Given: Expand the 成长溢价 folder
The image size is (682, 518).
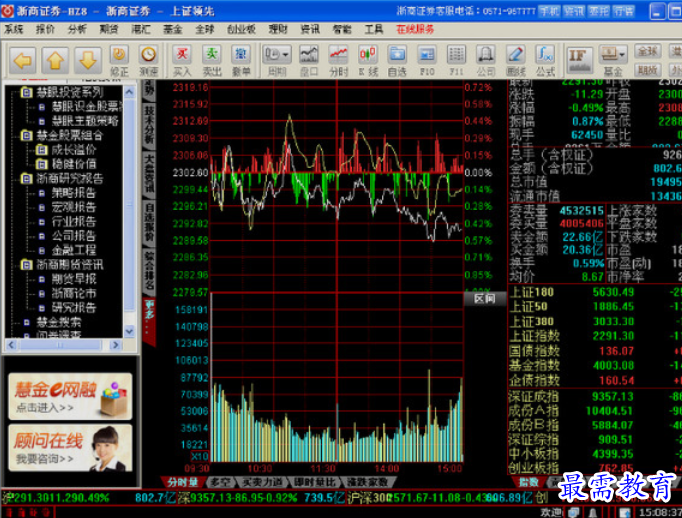Looking at the screenshot, I should click(x=41, y=150).
